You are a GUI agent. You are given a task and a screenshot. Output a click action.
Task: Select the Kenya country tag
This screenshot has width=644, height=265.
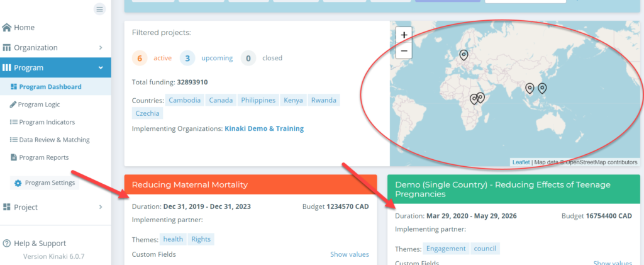[294, 100]
